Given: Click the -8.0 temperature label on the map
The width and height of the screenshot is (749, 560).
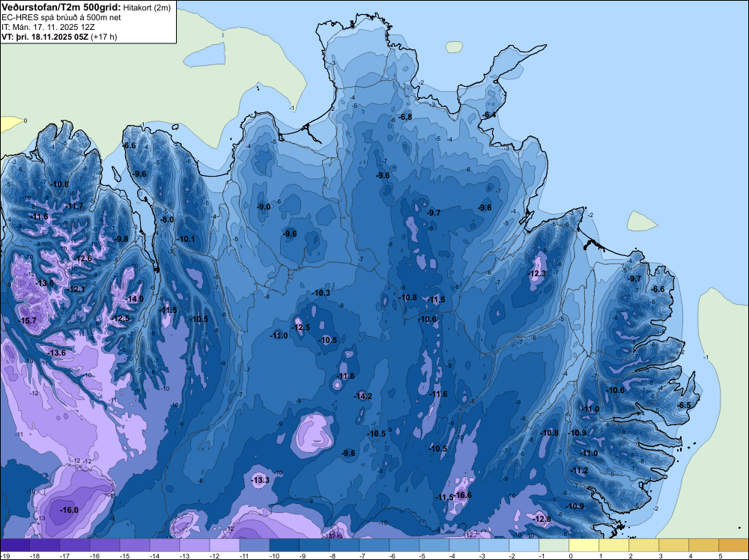Looking at the screenshot, I should click(x=167, y=219).
